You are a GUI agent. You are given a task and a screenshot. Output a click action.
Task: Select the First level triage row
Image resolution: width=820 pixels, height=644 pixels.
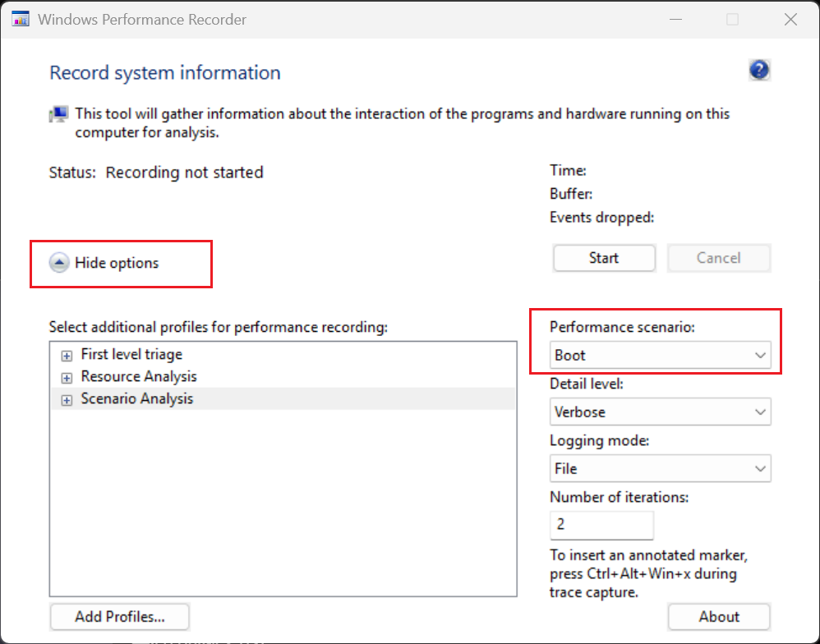283,354
